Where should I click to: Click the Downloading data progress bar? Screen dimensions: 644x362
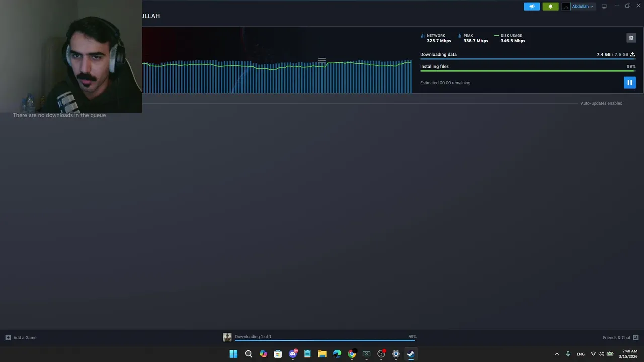coord(528,59)
